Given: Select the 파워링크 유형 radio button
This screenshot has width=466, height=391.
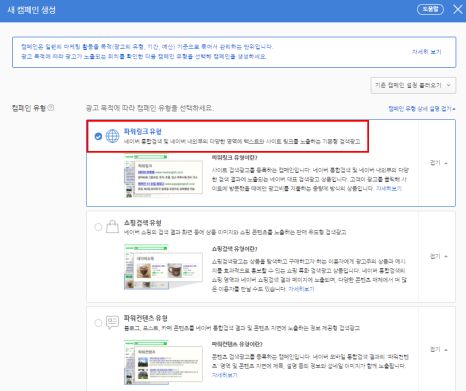Looking at the screenshot, I should tap(98, 136).
